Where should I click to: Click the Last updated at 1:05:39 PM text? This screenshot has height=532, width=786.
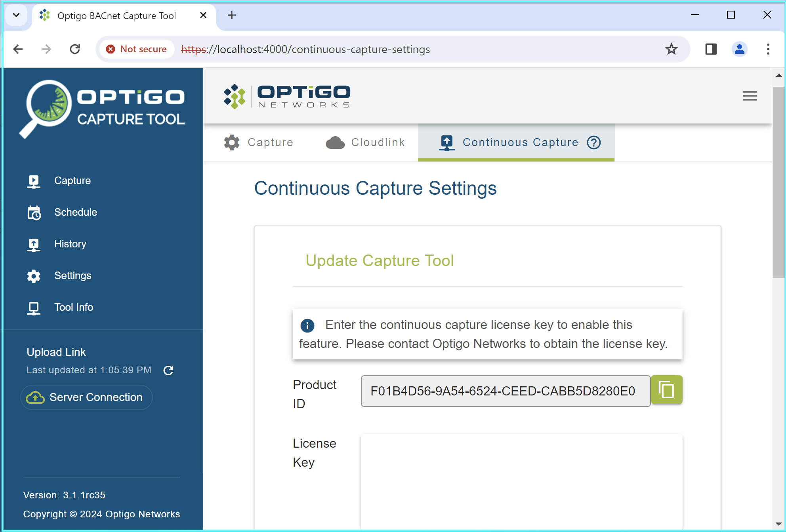click(89, 370)
